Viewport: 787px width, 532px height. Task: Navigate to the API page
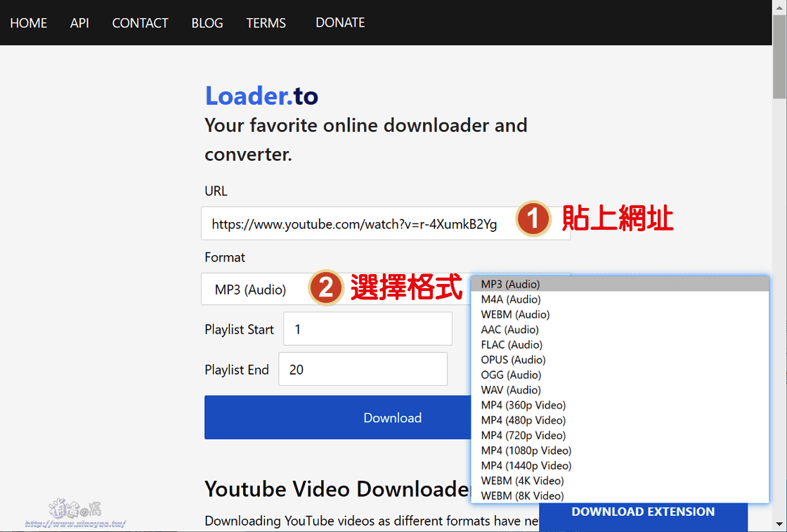(x=79, y=22)
